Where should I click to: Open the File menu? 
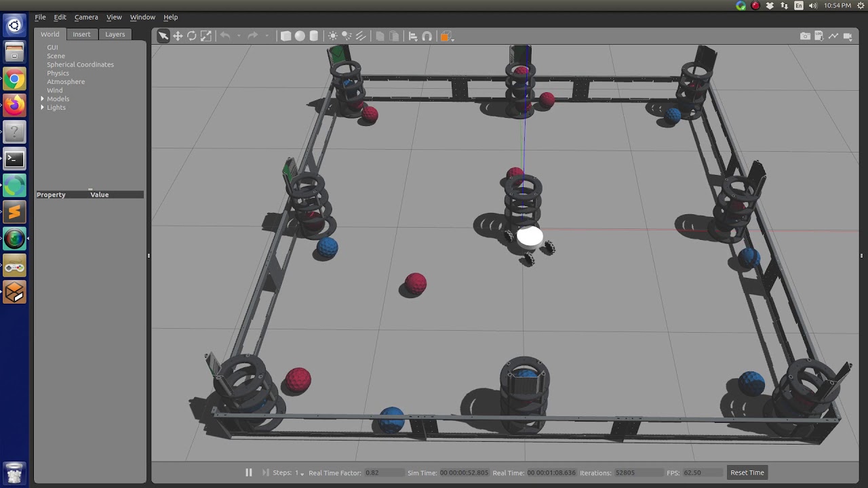(x=40, y=17)
